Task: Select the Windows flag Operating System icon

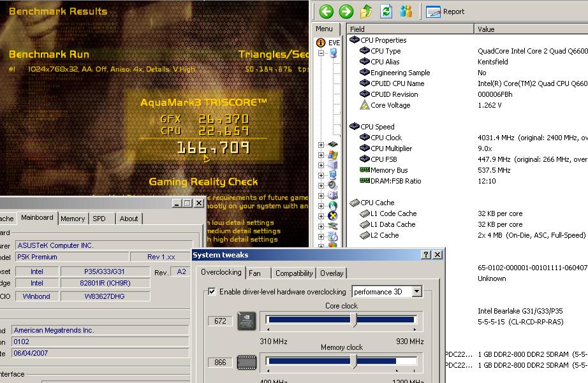Action: point(333,155)
